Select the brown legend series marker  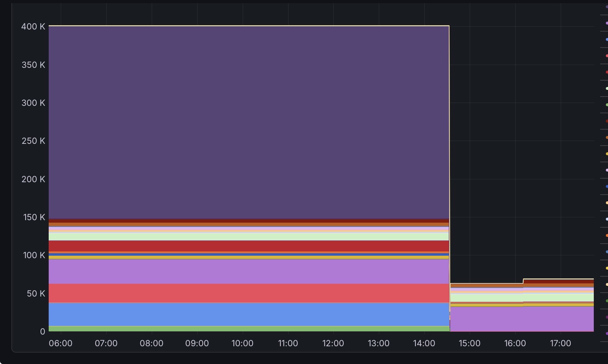(607, 137)
